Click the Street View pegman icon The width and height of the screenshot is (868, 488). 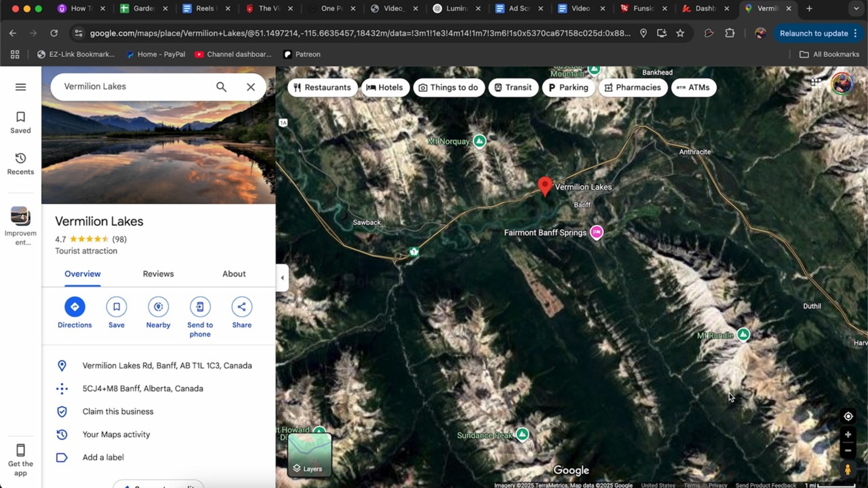(848, 470)
